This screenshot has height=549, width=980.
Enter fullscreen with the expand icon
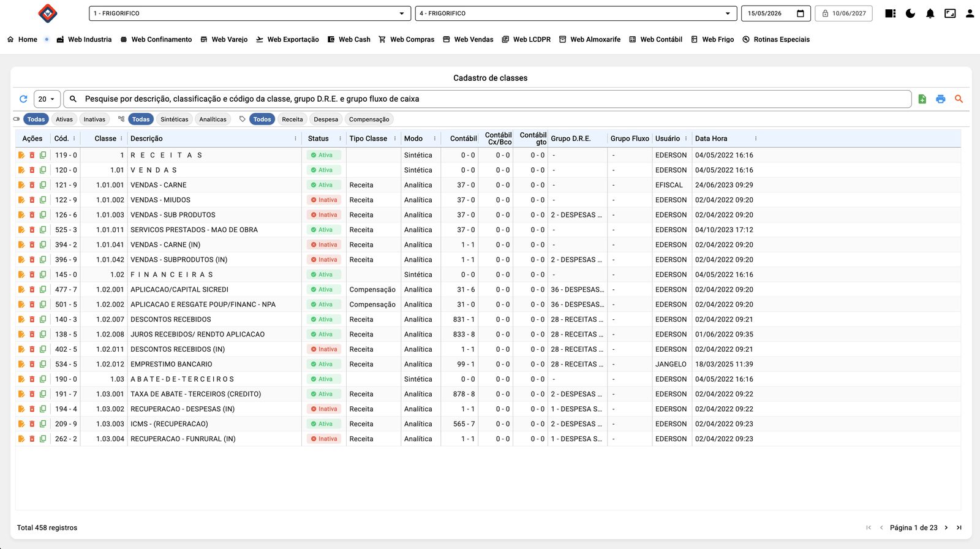coord(950,13)
